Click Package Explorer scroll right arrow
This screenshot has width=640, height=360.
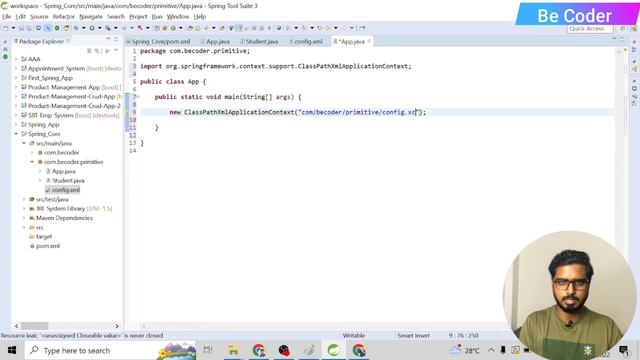click(x=117, y=326)
